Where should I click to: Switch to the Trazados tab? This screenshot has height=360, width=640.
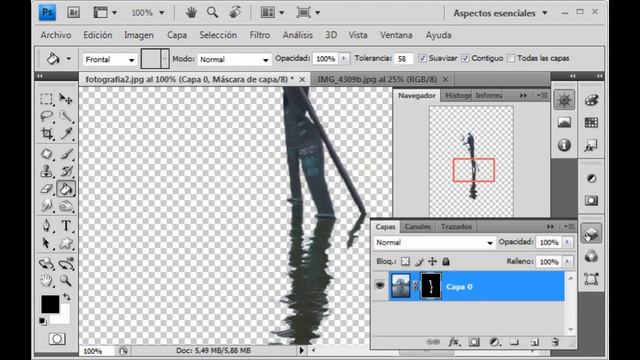(456, 227)
